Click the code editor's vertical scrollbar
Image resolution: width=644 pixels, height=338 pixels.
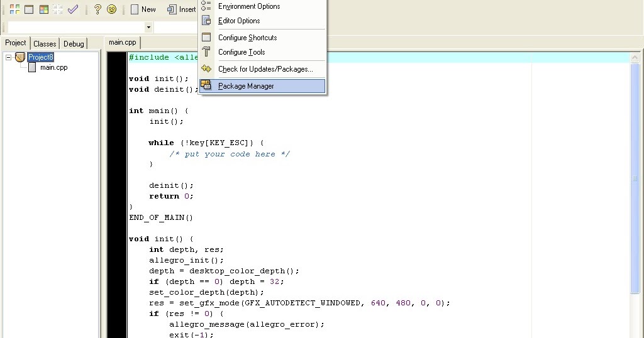click(635, 188)
